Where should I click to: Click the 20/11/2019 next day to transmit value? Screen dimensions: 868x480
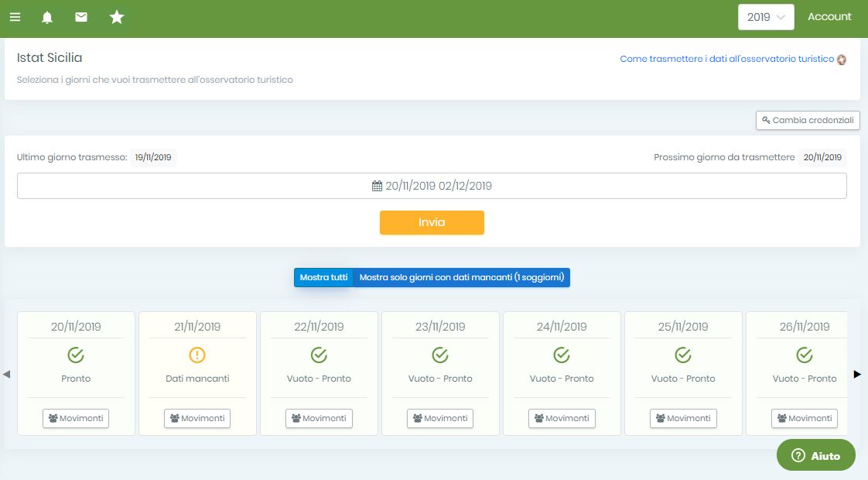coord(822,157)
